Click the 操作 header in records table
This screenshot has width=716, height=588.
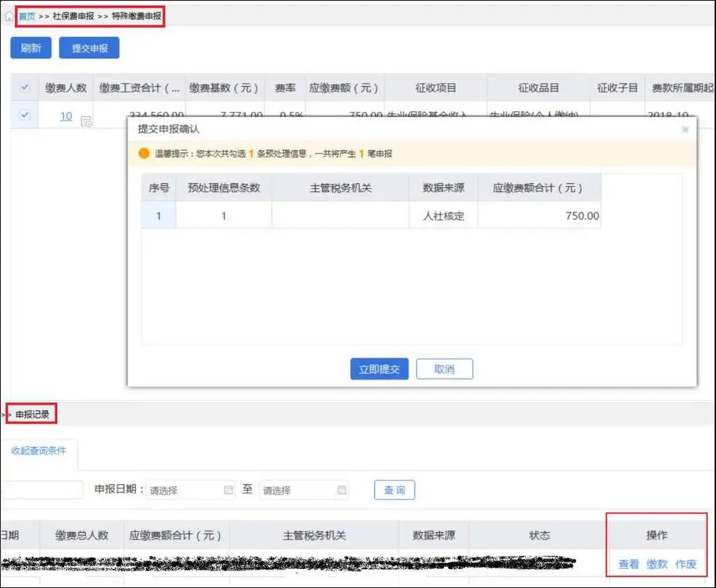coord(657,535)
